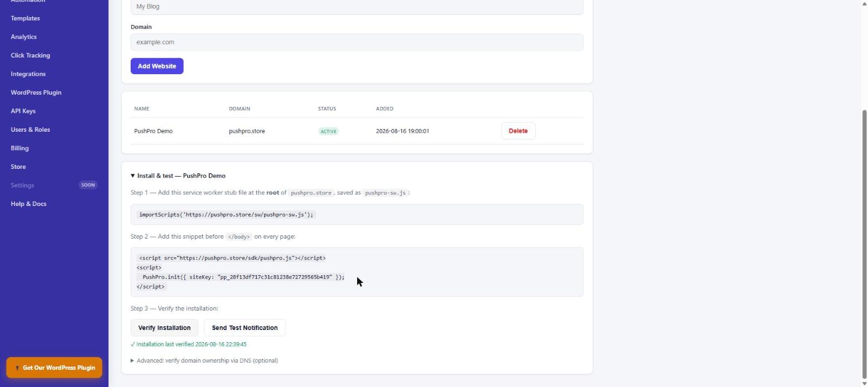Click the Add Website button
868x387 pixels.
157,66
